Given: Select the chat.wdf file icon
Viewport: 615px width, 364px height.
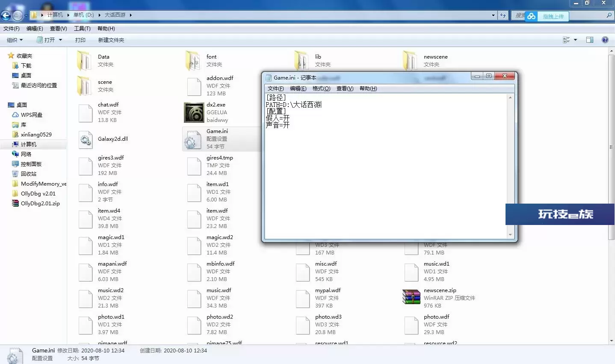Looking at the screenshot, I should (86, 113).
